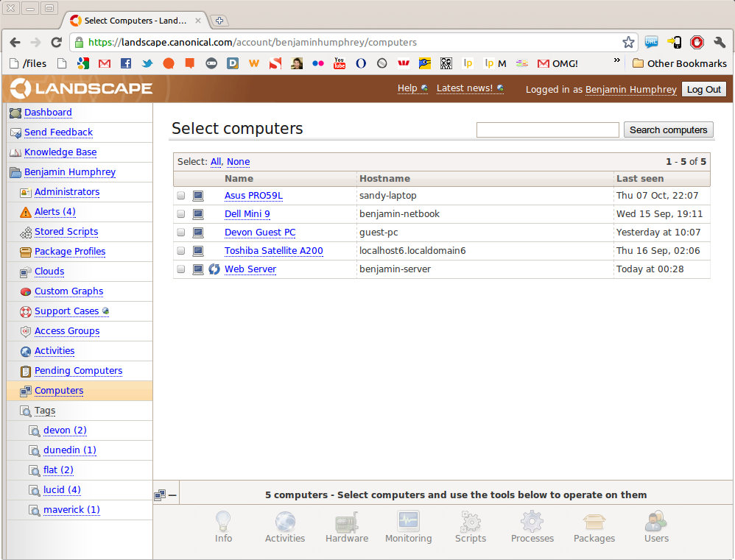Image resolution: width=735 pixels, height=560 pixels.
Task: Click the Support Cases lifebuoy icon
Action: click(x=25, y=311)
